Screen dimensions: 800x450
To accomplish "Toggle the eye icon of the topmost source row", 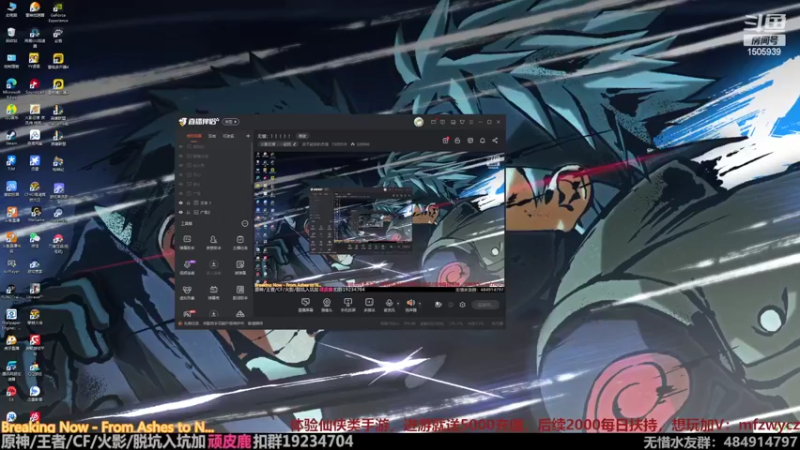I will (181, 147).
